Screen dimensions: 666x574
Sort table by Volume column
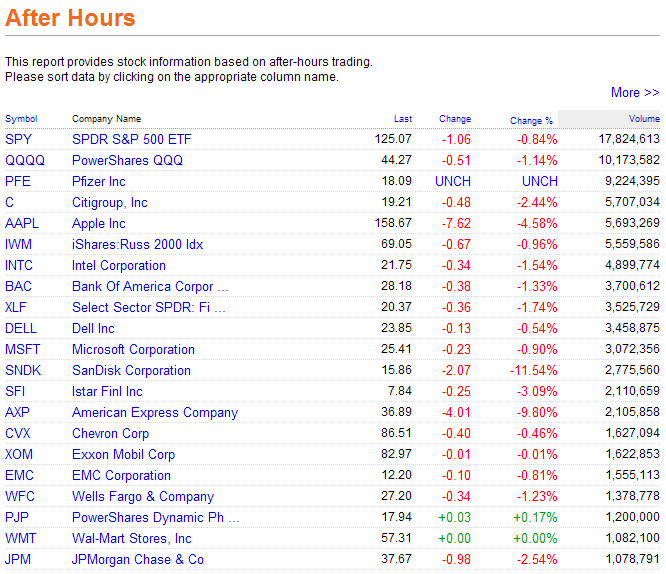[644, 119]
